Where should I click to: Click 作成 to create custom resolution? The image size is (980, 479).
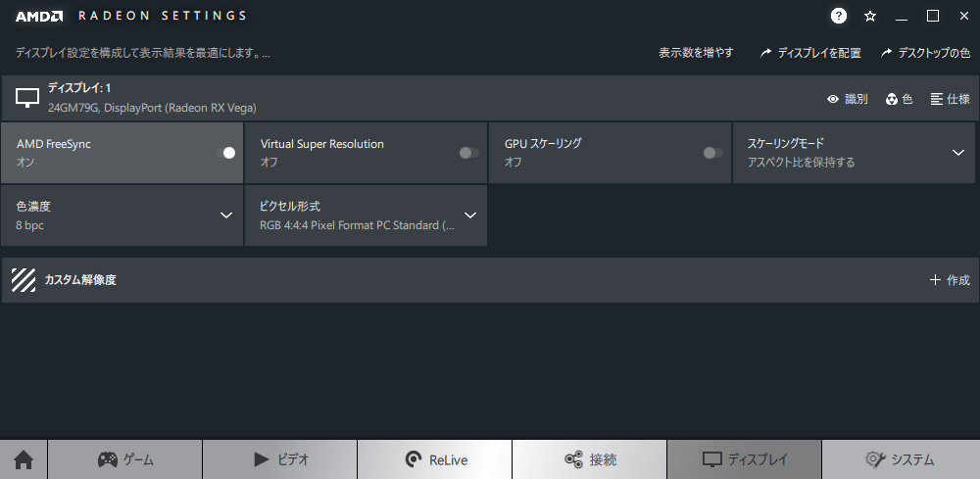[x=949, y=281]
